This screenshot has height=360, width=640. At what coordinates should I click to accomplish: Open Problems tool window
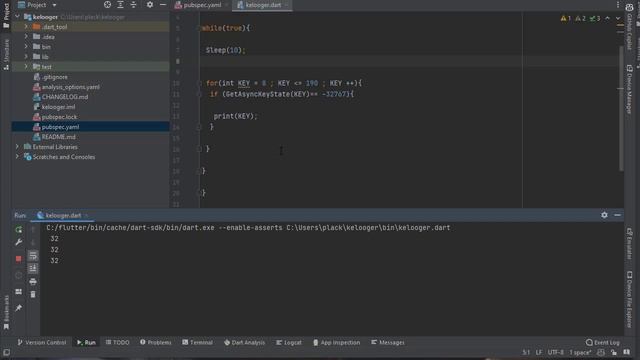[156, 342]
